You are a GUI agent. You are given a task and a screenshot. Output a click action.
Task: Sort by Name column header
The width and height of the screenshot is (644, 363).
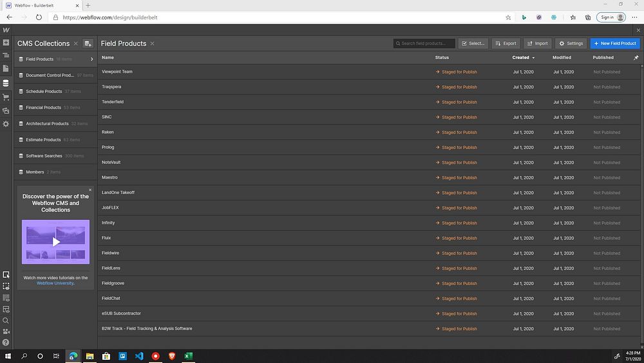click(x=108, y=57)
